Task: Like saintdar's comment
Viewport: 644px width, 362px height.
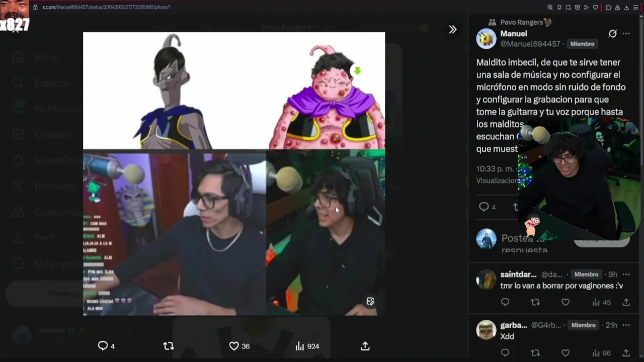Action: coord(566,302)
